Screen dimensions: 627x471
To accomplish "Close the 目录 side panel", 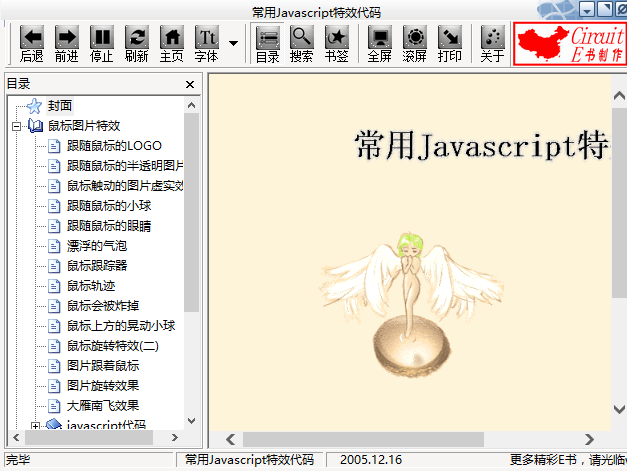I will [190, 85].
